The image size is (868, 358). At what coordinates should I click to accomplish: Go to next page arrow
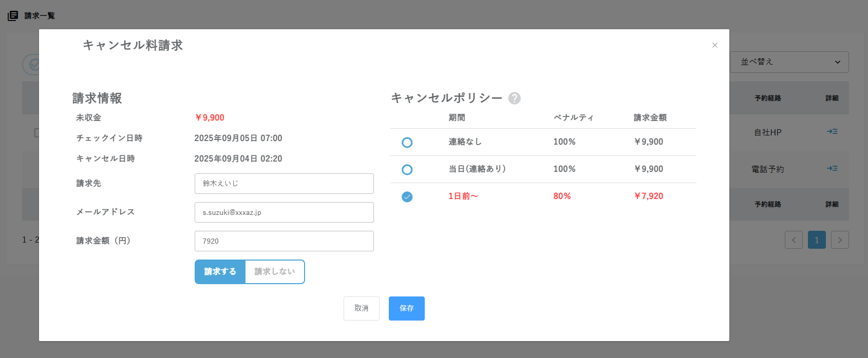(840, 240)
